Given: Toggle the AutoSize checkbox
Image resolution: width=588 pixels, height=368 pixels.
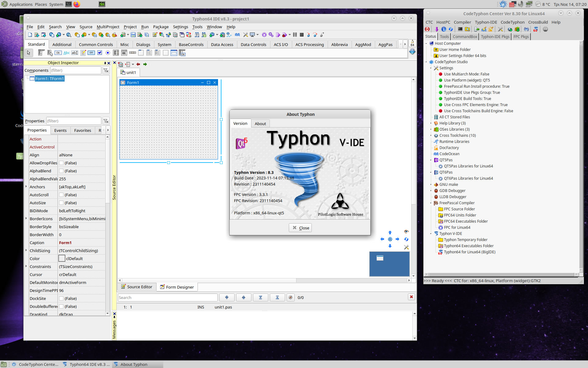Looking at the screenshot, I should click(x=61, y=203).
